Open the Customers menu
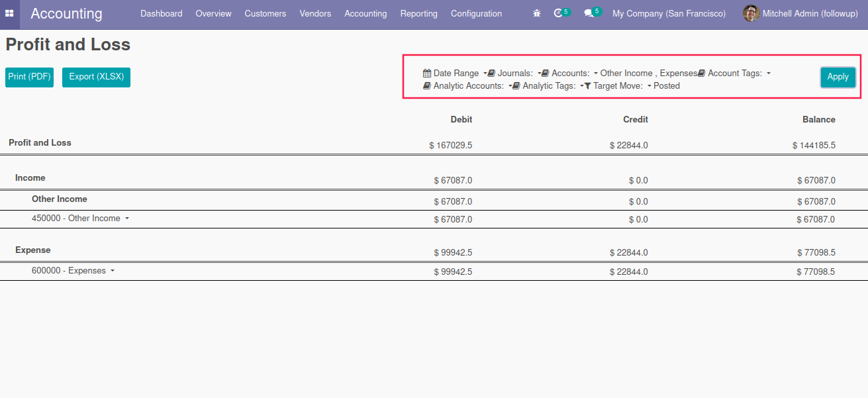Viewport: 868px width, 398px height. point(265,13)
